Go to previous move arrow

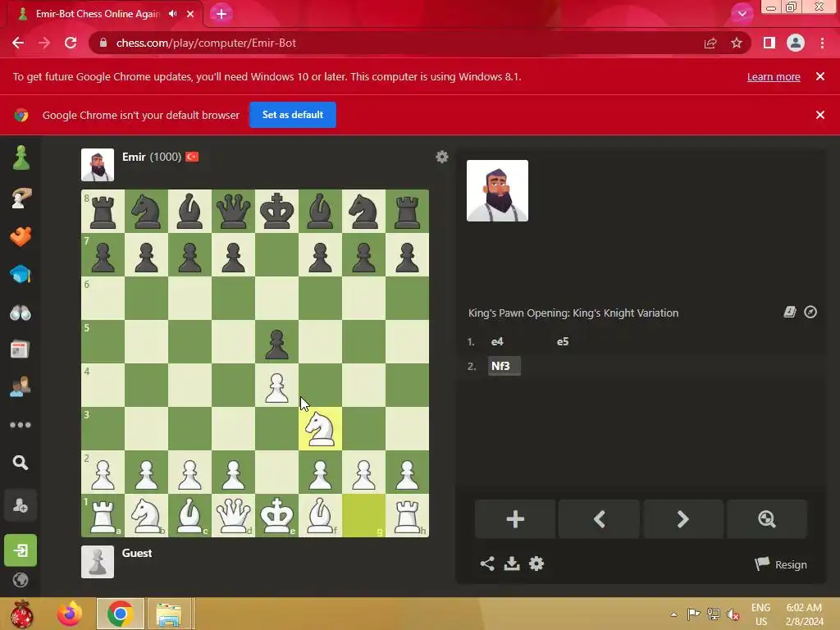coord(599,519)
